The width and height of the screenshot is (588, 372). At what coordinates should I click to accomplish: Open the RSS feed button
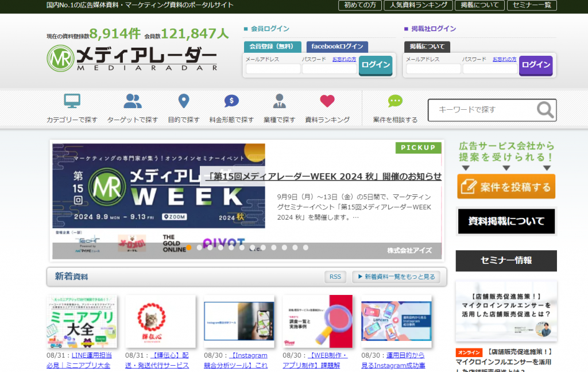pos(335,277)
